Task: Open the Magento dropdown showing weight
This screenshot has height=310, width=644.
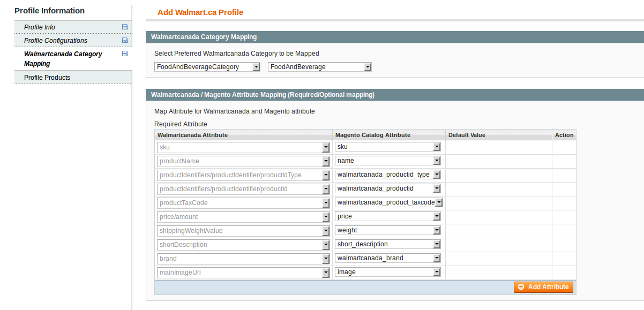Action: (x=388, y=230)
